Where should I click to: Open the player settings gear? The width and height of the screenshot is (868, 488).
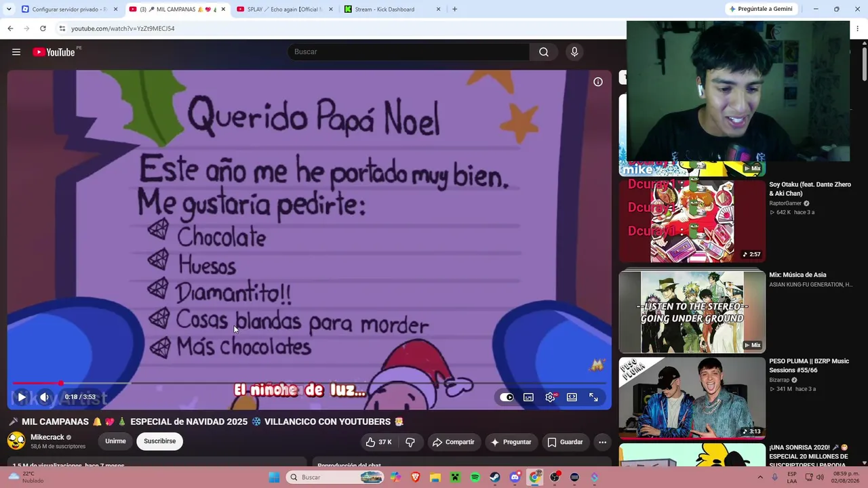pyautogui.click(x=550, y=397)
